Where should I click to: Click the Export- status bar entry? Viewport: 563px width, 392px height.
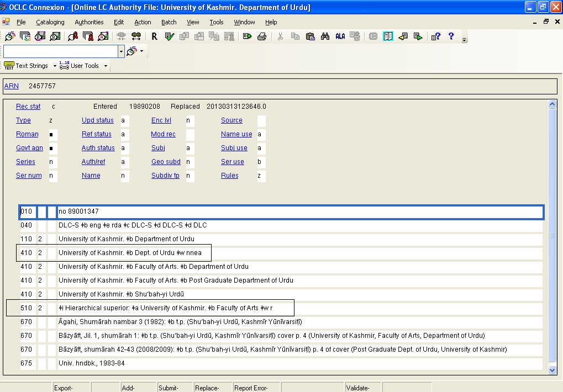71,388
